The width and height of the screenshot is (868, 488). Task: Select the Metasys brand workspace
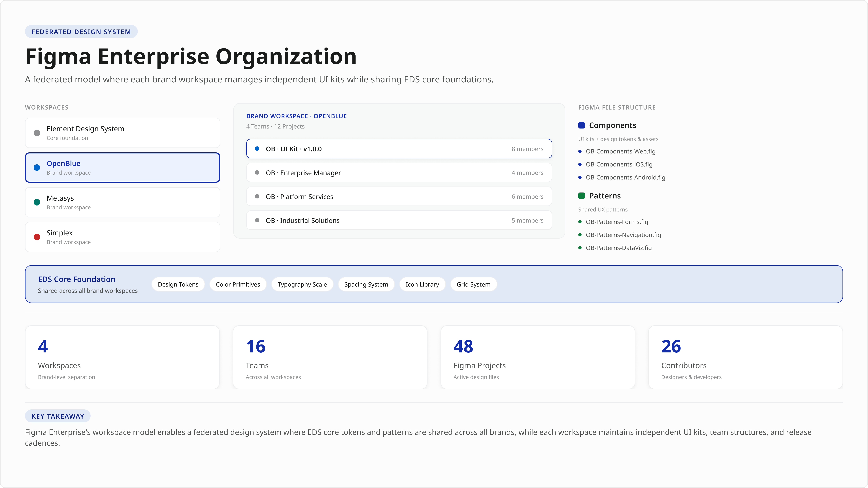click(123, 202)
